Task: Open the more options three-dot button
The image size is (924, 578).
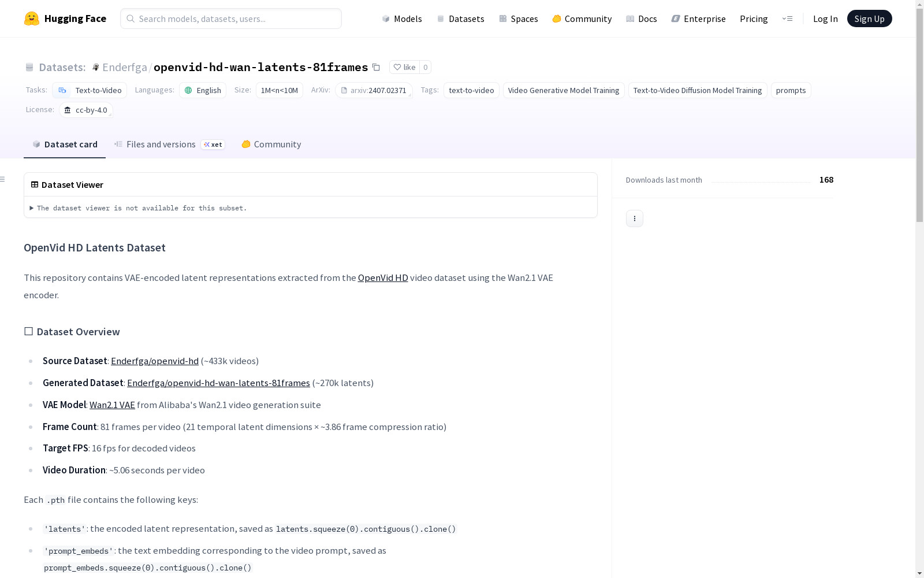Action: (635, 218)
